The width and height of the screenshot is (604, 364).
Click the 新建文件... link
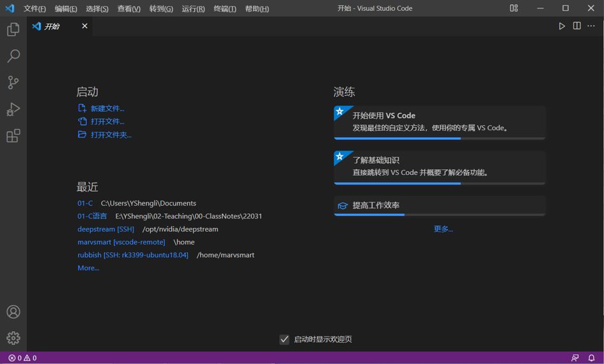tap(107, 109)
